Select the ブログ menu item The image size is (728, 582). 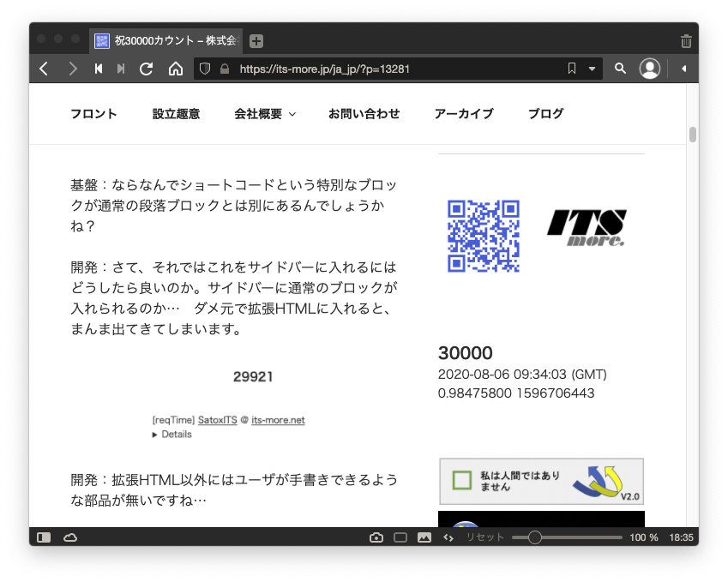(545, 114)
